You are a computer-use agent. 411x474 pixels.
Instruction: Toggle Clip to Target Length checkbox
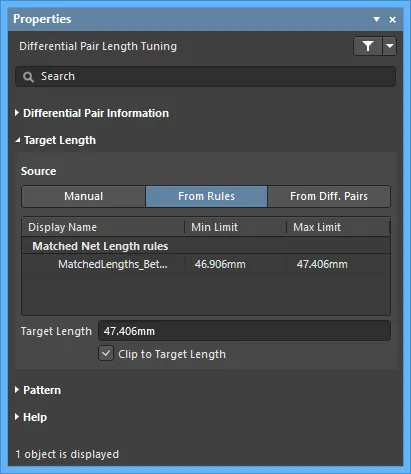[x=106, y=354]
